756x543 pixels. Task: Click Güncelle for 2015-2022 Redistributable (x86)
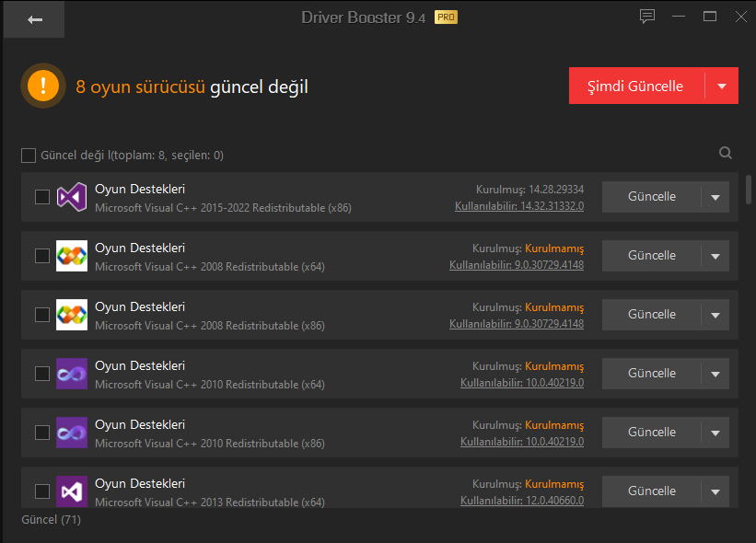coord(651,197)
